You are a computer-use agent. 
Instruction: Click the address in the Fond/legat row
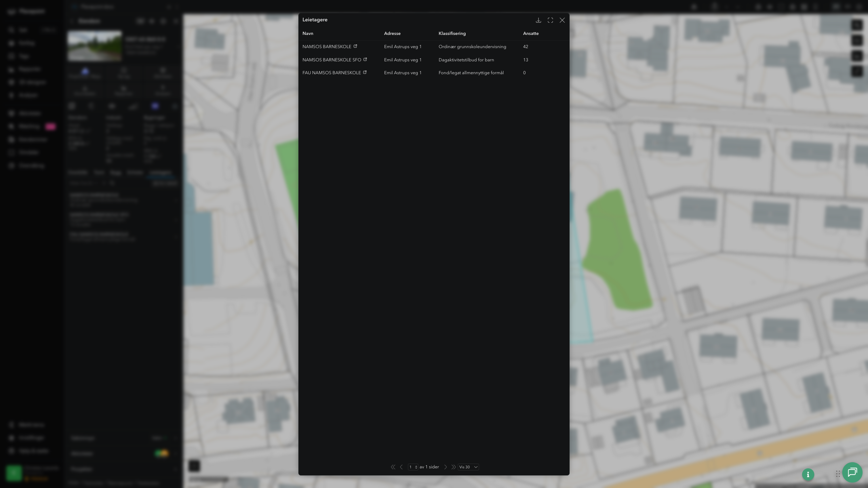[403, 73]
